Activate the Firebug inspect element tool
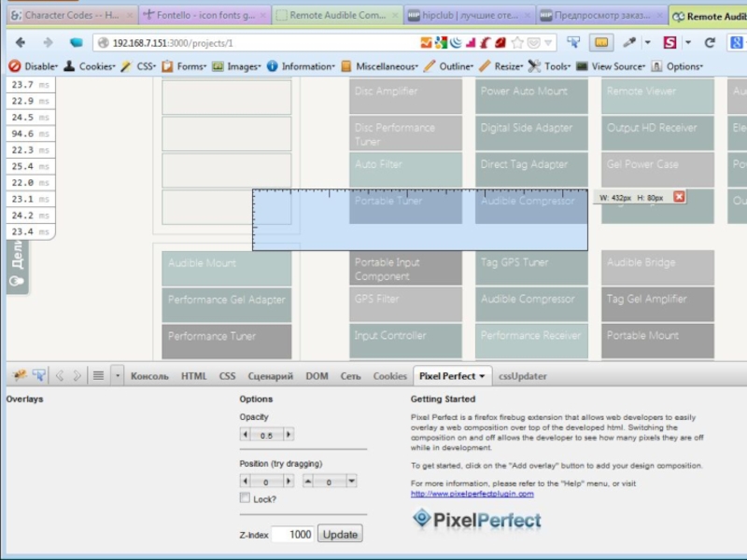Screen dimensions: 747x560 [x=39, y=376]
